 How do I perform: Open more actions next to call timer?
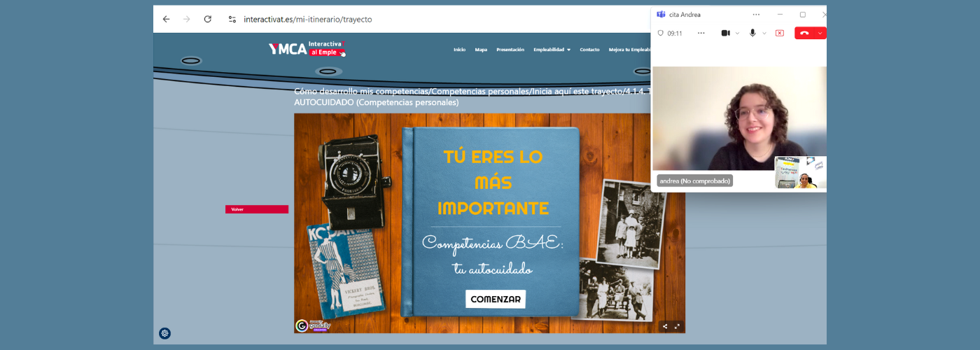(701, 33)
